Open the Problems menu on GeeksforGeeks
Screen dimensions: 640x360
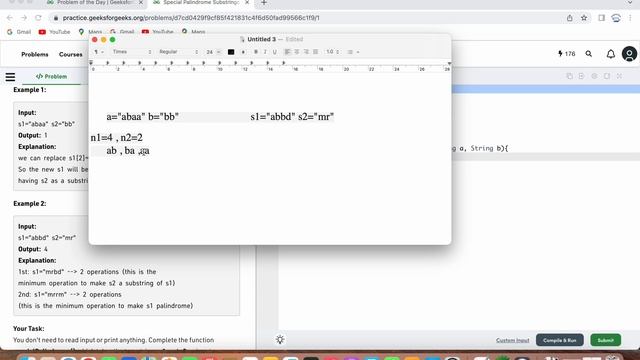tap(35, 54)
